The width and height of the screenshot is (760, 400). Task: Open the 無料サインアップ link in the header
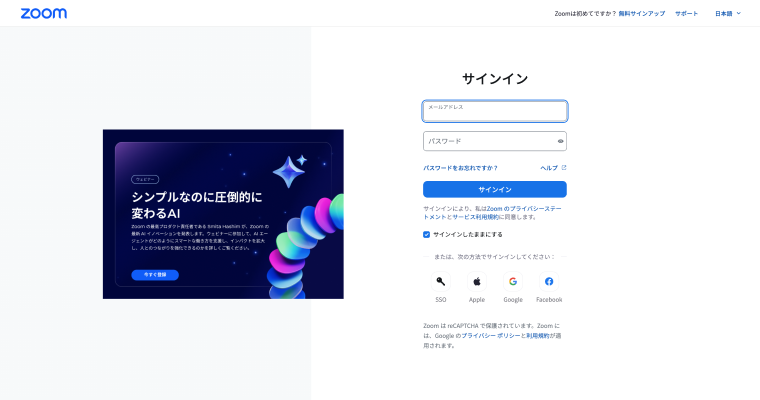coord(642,14)
